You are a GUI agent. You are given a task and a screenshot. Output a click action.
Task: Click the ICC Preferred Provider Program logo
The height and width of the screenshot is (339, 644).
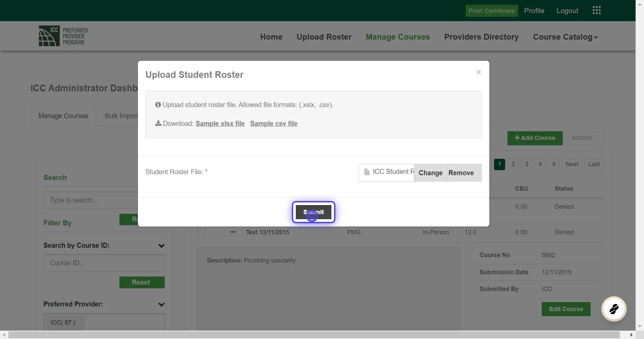(63, 36)
